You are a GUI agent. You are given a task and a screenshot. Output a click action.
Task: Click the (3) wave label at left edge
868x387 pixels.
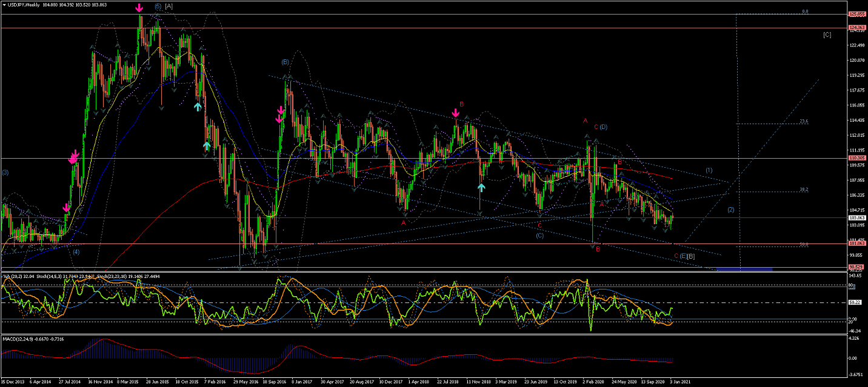[x=5, y=173]
